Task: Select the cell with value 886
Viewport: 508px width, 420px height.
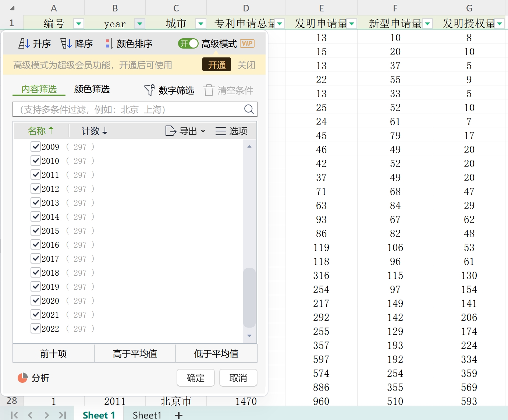Action: click(x=322, y=387)
